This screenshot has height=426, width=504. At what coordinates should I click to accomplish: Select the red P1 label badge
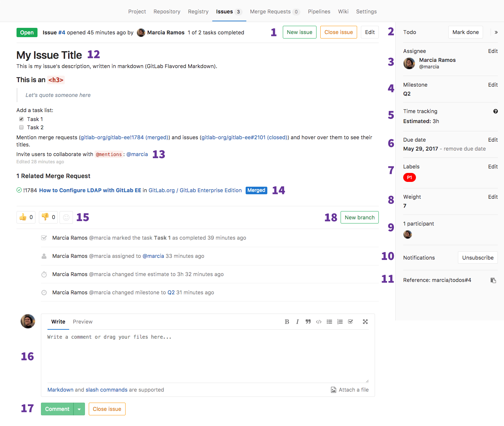409,177
